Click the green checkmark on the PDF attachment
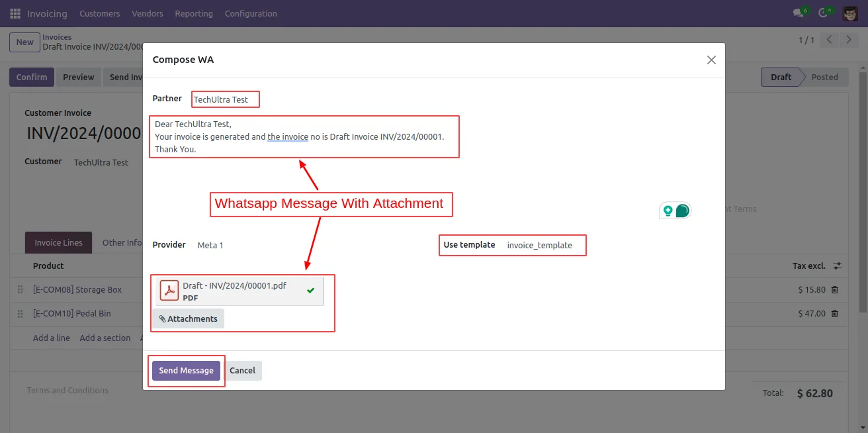The image size is (868, 433). tap(311, 290)
